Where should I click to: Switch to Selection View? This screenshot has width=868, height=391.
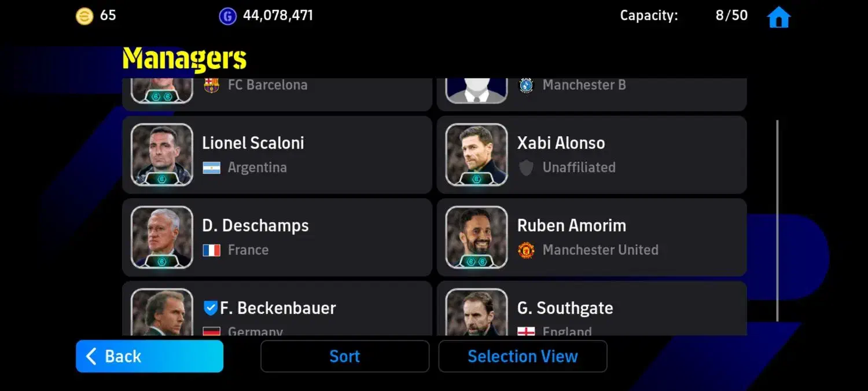(x=523, y=356)
